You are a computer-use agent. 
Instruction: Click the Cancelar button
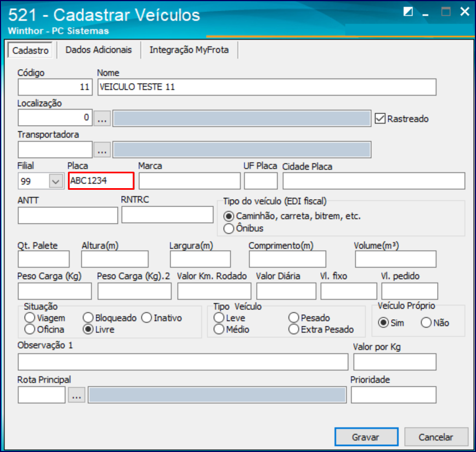pyautogui.click(x=436, y=437)
